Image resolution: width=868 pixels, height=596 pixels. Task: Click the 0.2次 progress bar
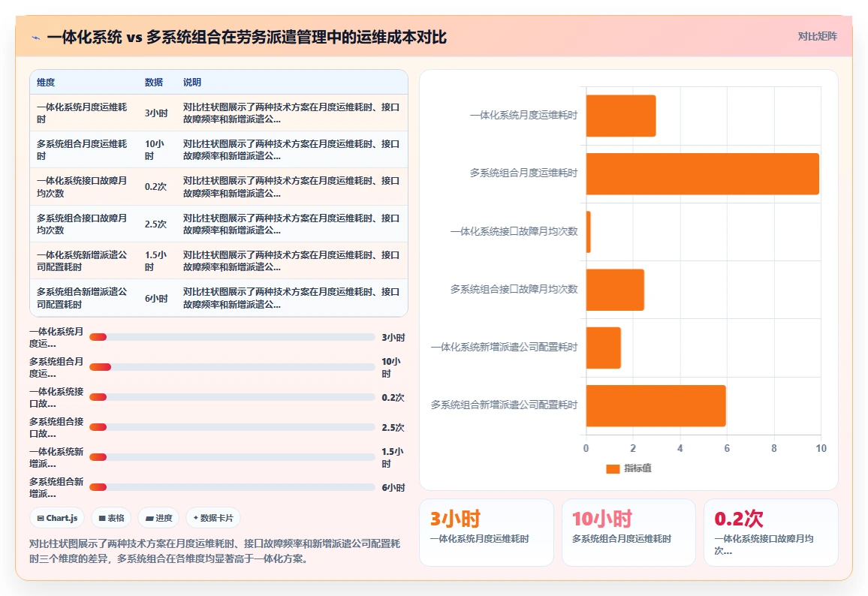[x=232, y=397]
